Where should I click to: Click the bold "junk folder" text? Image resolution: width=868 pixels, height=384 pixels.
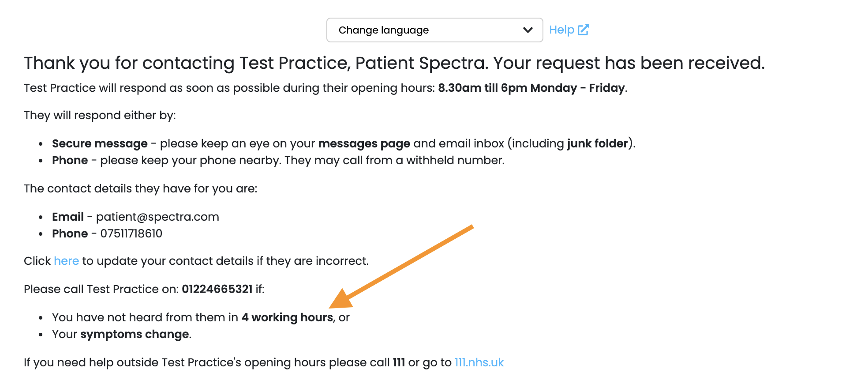pyautogui.click(x=597, y=143)
